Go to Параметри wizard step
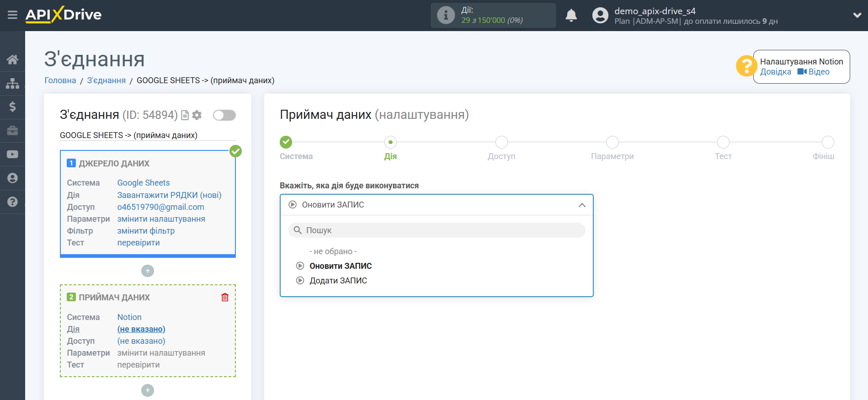This screenshot has width=868, height=400. (612, 142)
